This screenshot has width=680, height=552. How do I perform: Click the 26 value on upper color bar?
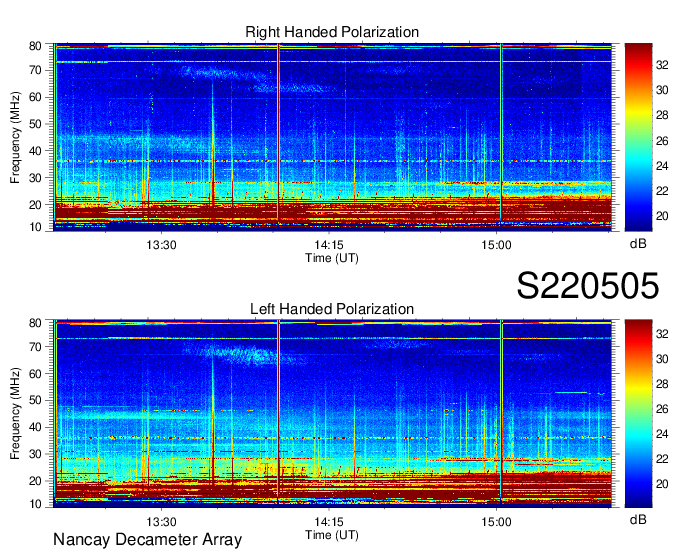pyautogui.click(x=662, y=141)
